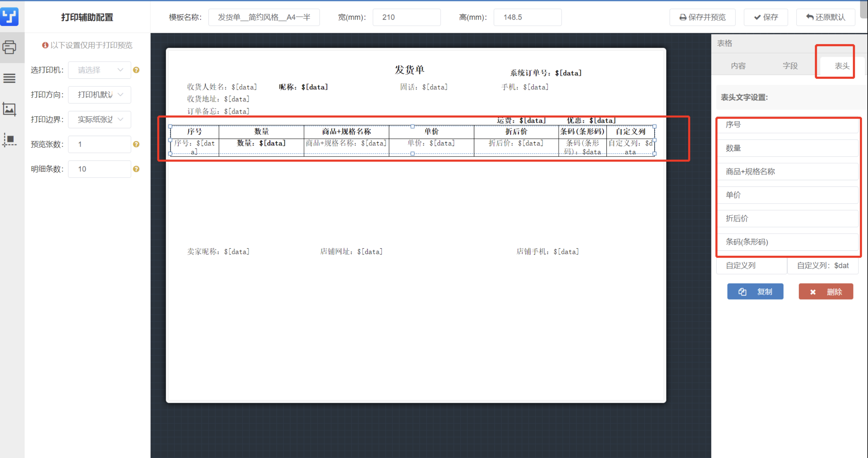Edit the 自定义列 header text field
This screenshot has height=458, width=868.
751,266
